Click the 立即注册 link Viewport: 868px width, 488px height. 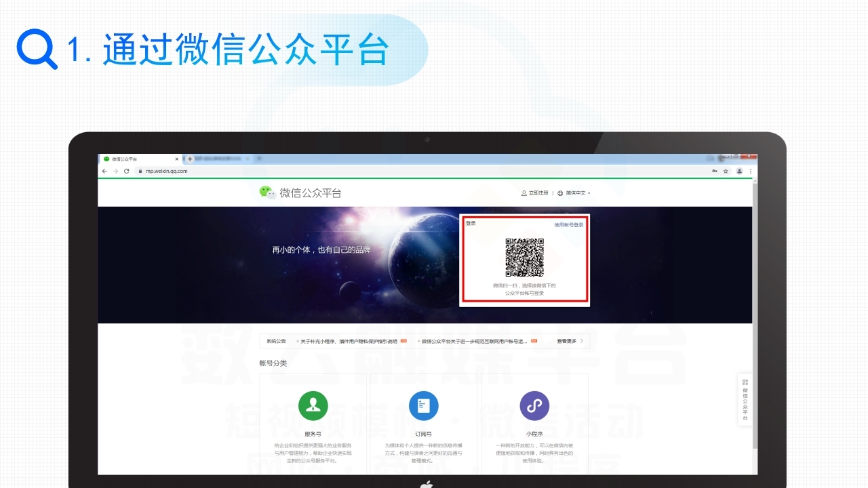point(534,193)
